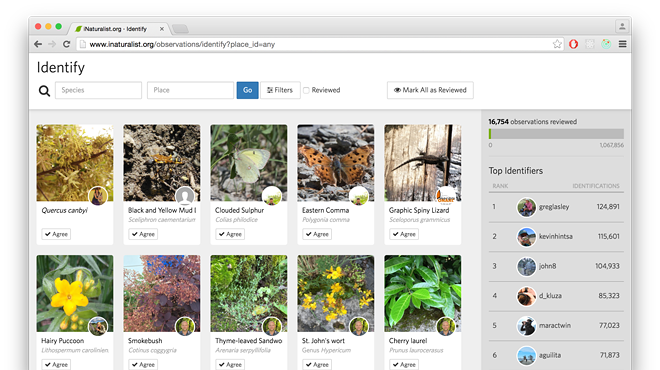
Task: Open the maractwin username link
Action: click(x=555, y=325)
